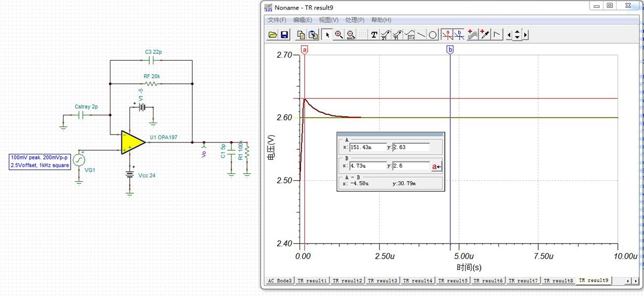Screen dimensions: 644x298
Task: Click the 时间(s) axis label
Action: [469, 267]
